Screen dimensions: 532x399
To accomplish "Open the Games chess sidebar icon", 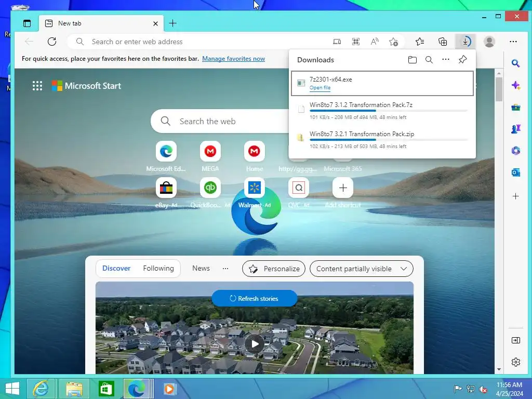I will [516, 129].
